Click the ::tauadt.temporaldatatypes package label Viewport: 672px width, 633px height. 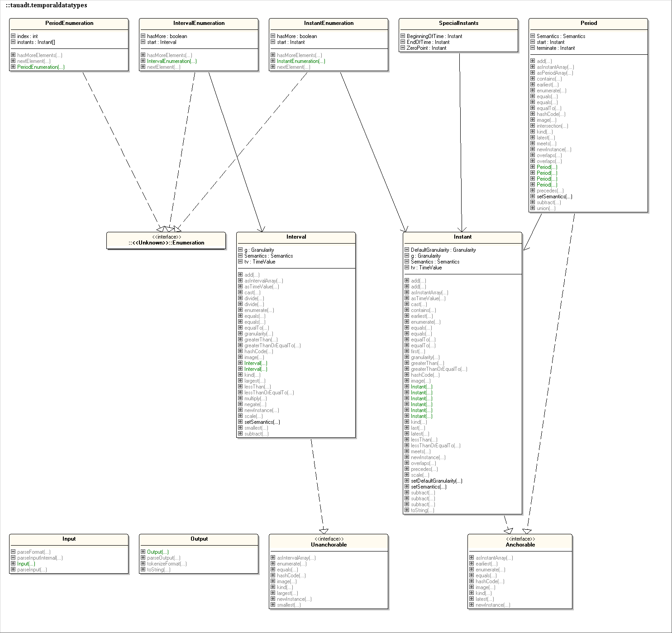[47, 5]
